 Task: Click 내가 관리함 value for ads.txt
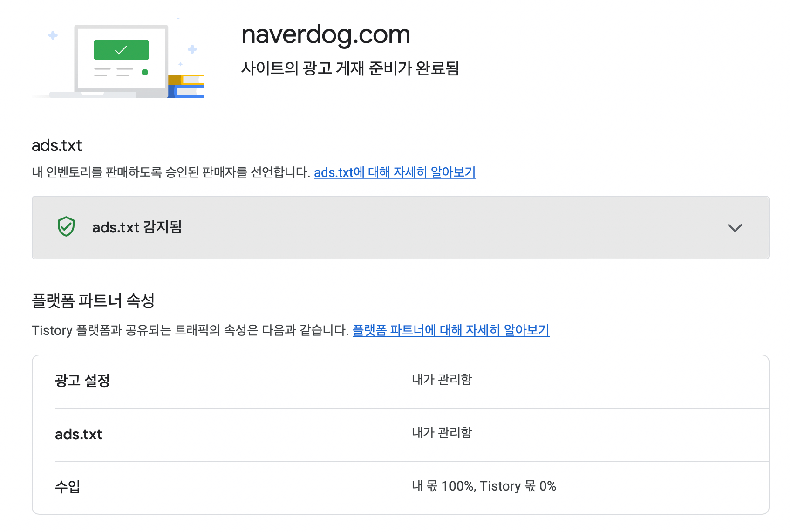[442, 433]
